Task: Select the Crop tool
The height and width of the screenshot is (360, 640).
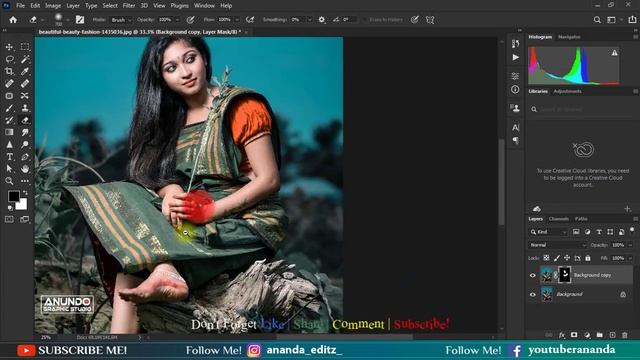Action: (x=9, y=71)
